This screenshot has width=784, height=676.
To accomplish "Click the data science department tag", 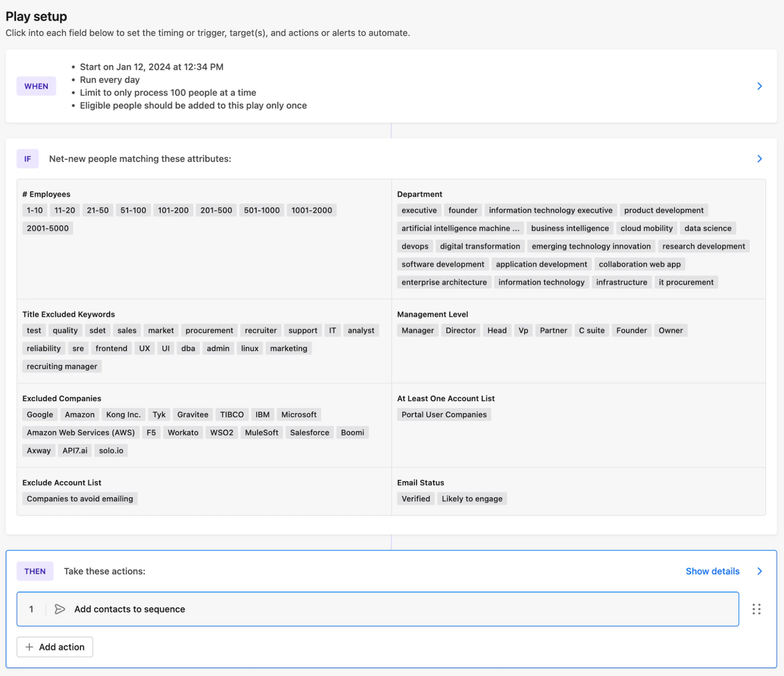I will coord(707,228).
